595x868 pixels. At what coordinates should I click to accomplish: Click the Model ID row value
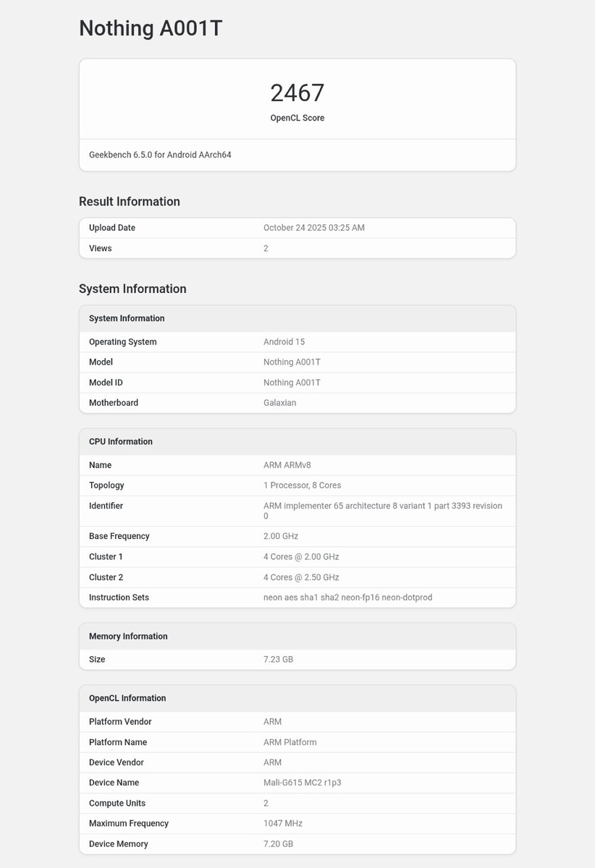292,383
